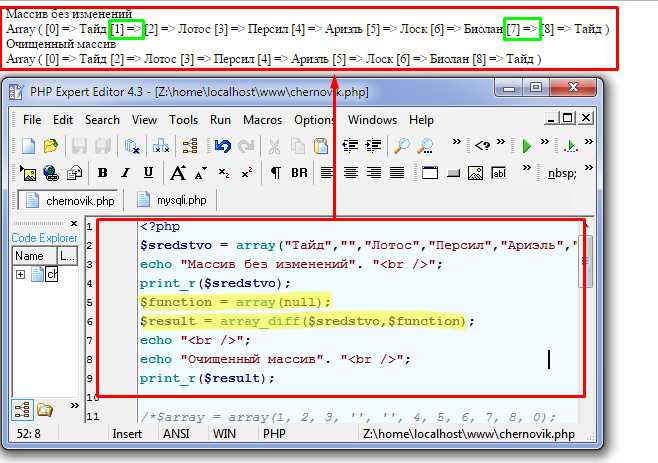Create a new file with toolbar icon

point(28,146)
